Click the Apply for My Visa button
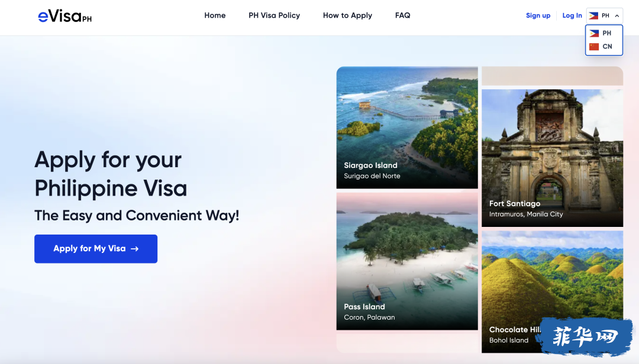The width and height of the screenshot is (639, 364). (96, 249)
